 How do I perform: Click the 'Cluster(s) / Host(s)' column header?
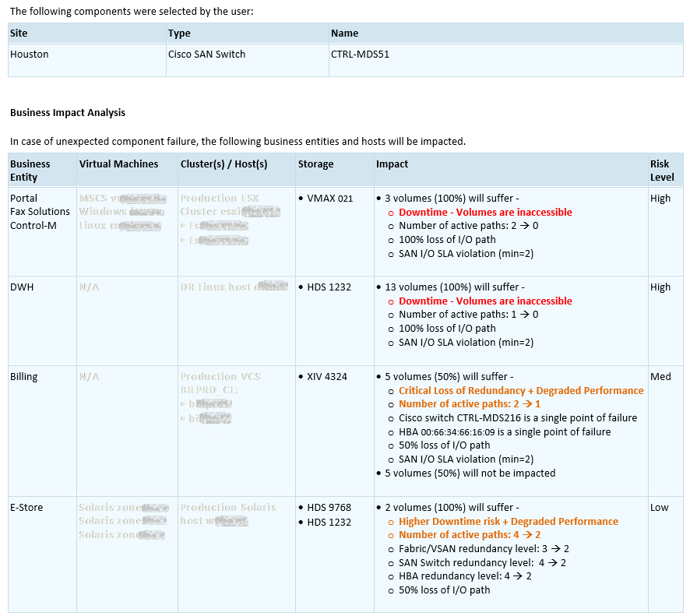(x=224, y=164)
